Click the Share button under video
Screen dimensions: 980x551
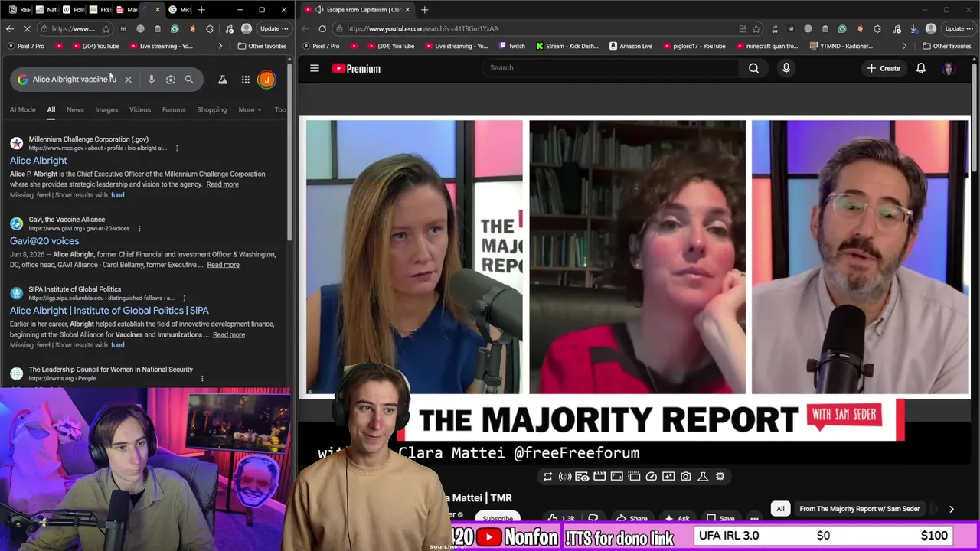pyautogui.click(x=632, y=518)
